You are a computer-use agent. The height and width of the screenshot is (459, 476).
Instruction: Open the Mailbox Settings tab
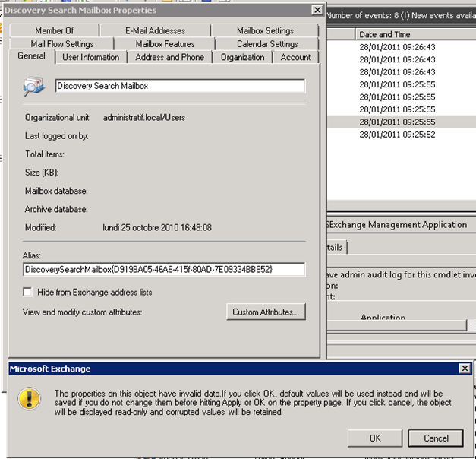pos(265,31)
